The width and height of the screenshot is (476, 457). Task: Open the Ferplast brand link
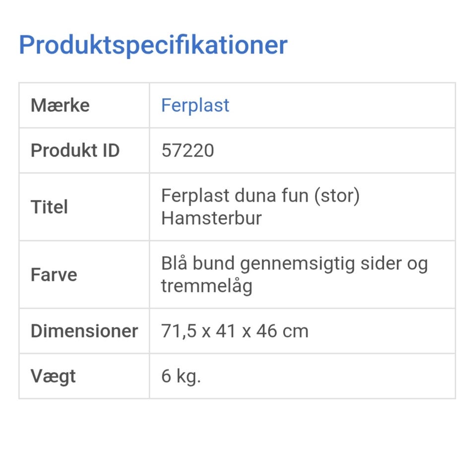[x=195, y=105]
